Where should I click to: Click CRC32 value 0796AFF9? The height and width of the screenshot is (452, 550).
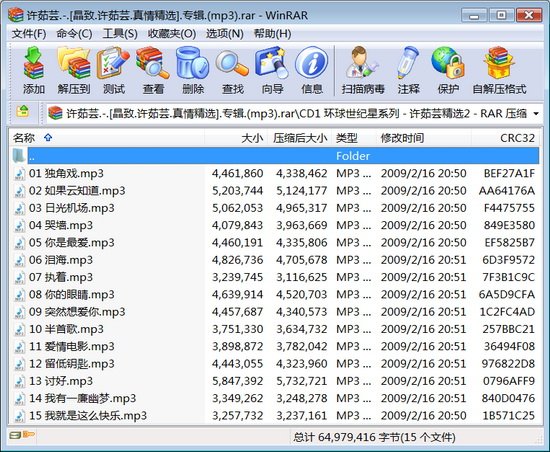click(x=509, y=381)
